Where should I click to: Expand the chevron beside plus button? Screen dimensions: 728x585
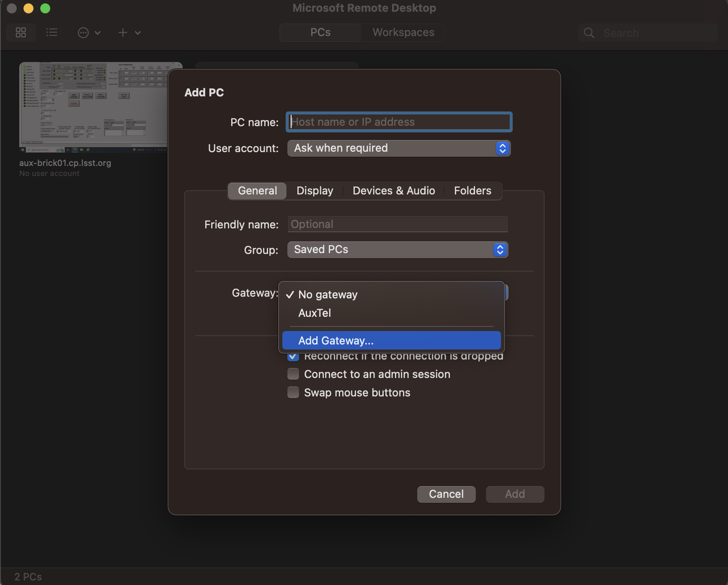pos(138,33)
